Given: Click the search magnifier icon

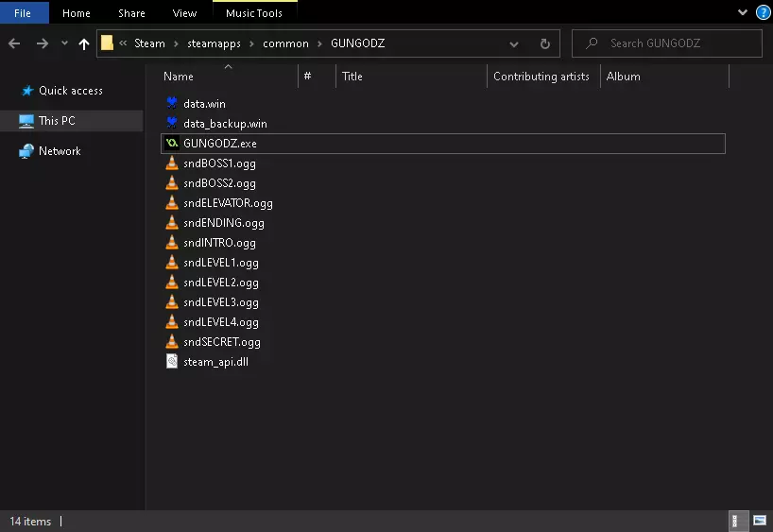Looking at the screenshot, I should pyautogui.click(x=592, y=43).
